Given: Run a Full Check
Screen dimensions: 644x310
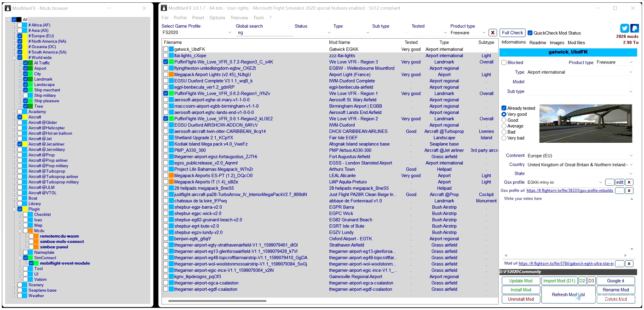Looking at the screenshot, I should tap(512, 33).
